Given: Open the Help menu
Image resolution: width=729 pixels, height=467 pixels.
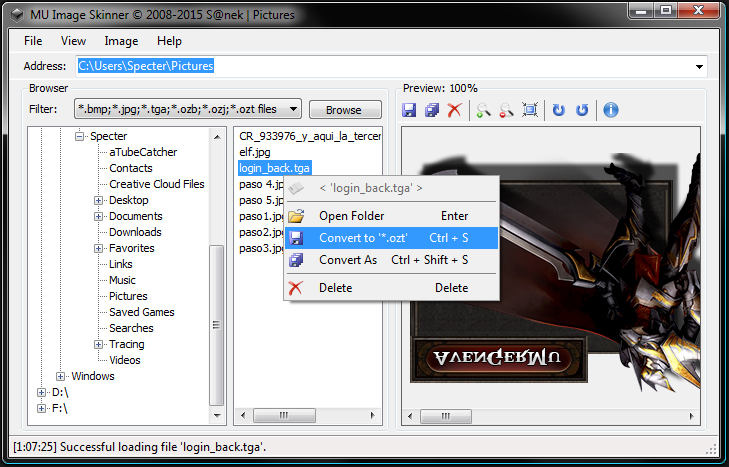Looking at the screenshot, I should (169, 41).
